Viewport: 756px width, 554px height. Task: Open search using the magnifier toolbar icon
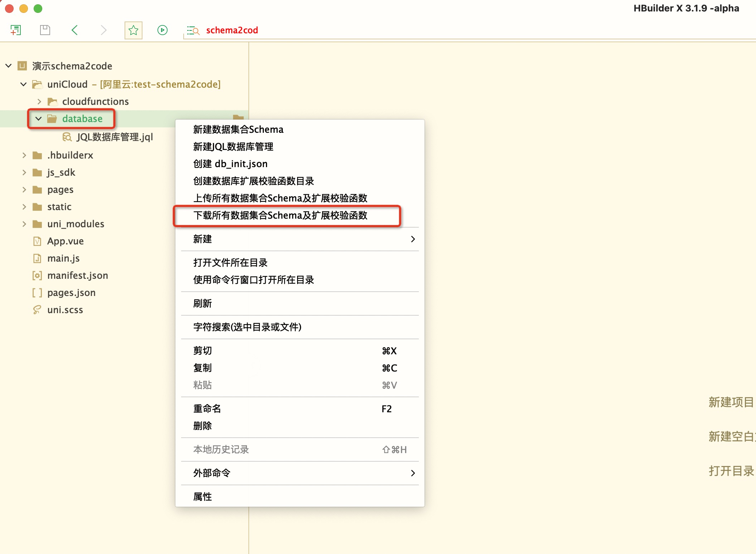click(x=193, y=30)
